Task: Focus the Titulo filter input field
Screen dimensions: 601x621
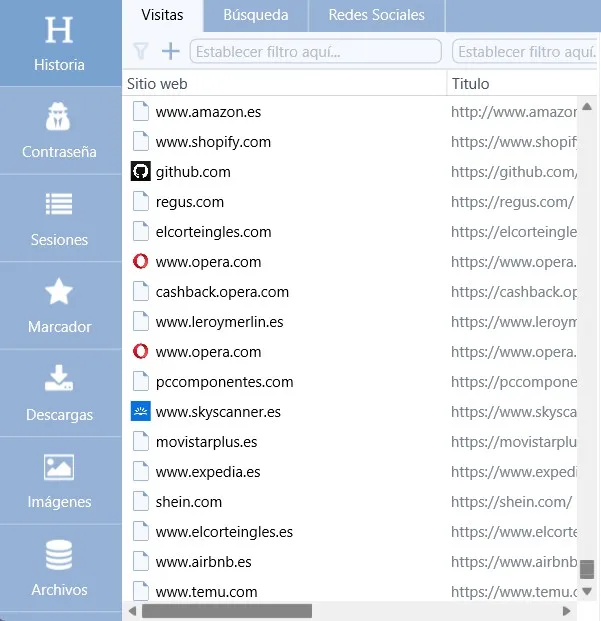Action: tap(525, 51)
